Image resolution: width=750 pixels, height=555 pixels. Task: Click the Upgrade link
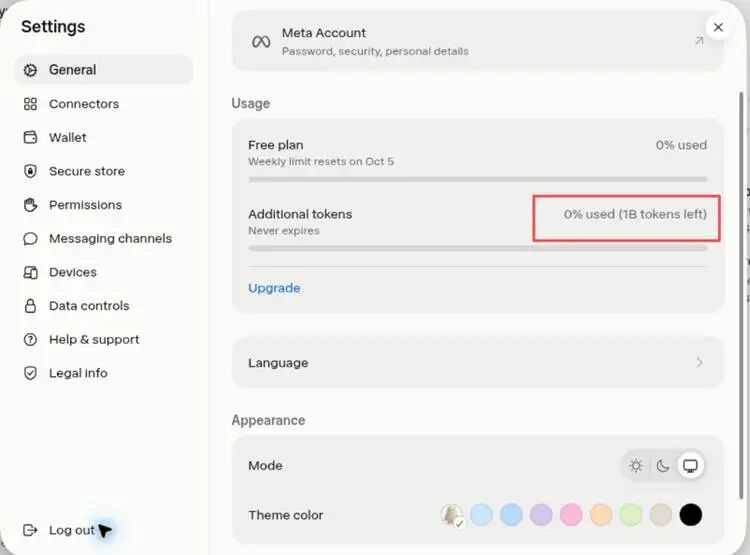[274, 288]
